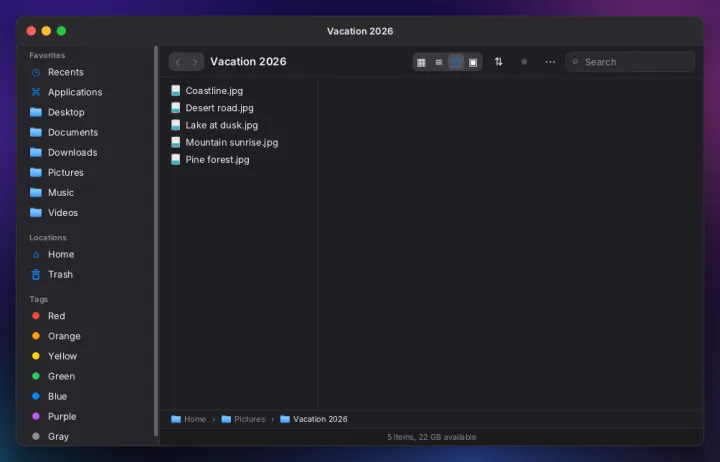This screenshot has height=462, width=720.
Task: Go forward with the right chevron
Action: tap(195, 62)
